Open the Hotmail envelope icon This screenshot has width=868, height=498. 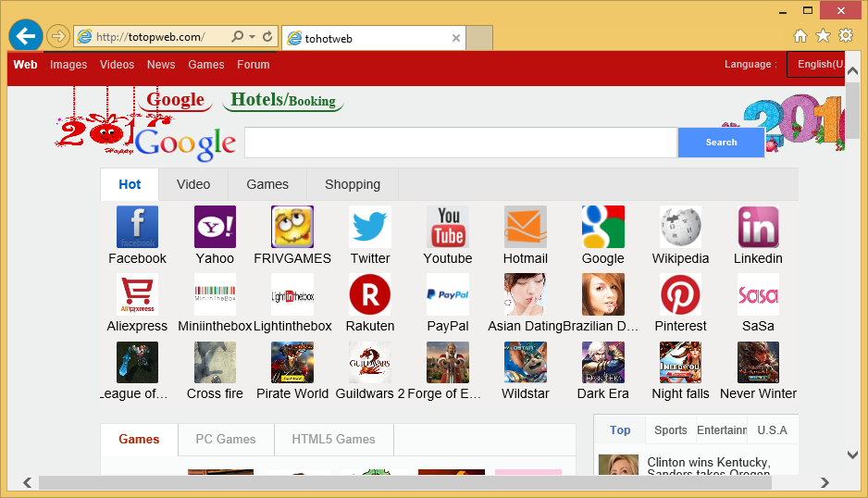click(526, 227)
